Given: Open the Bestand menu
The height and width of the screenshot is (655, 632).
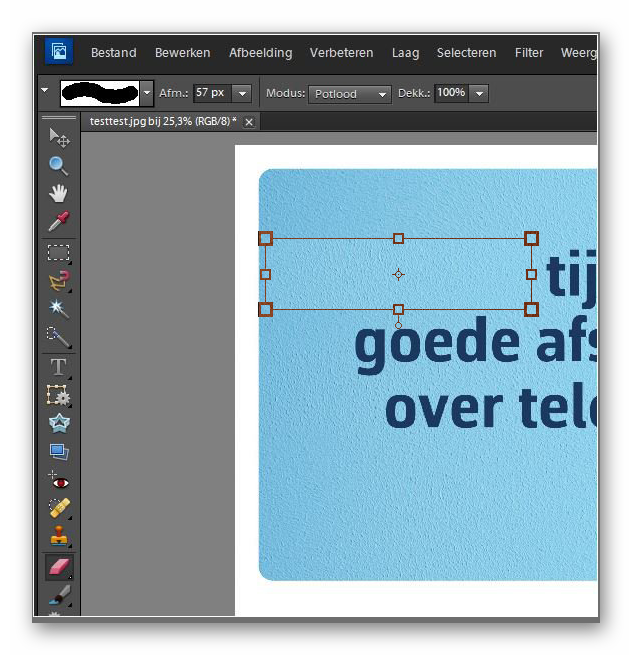Looking at the screenshot, I should (114, 53).
